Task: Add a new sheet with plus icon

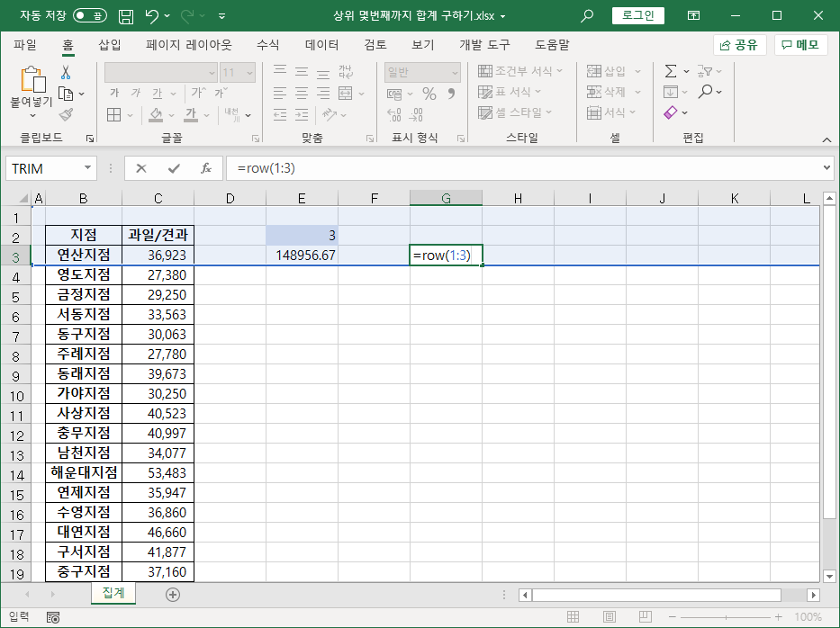Action: (x=173, y=595)
